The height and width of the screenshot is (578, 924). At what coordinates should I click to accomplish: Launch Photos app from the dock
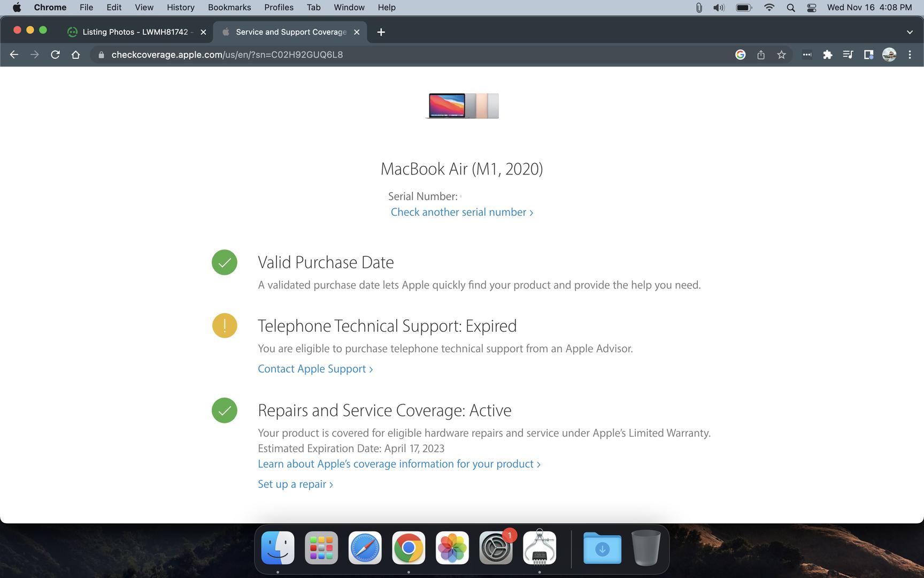point(452,548)
